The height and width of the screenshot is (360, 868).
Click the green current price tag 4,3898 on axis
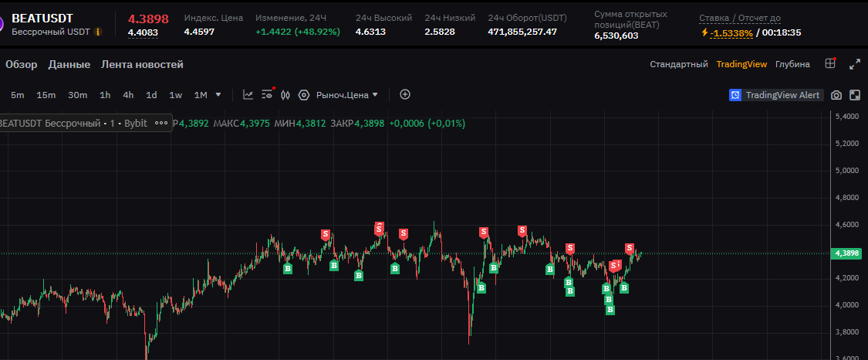846,253
